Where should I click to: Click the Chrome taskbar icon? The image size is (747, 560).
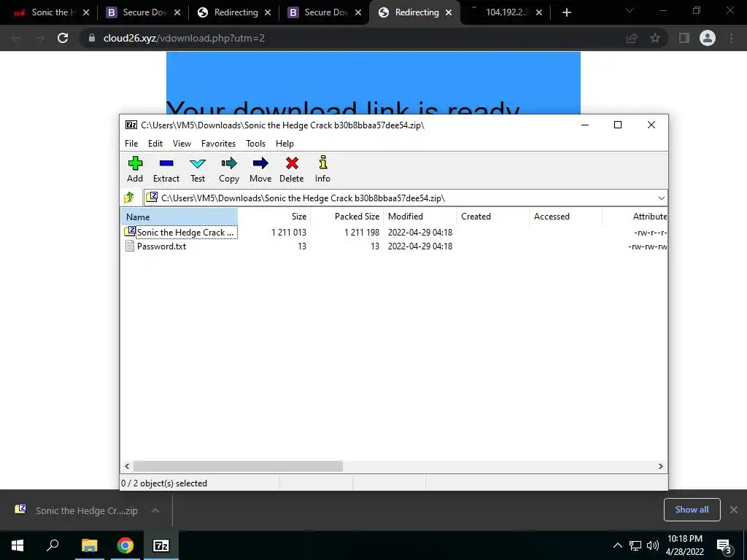click(x=125, y=545)
